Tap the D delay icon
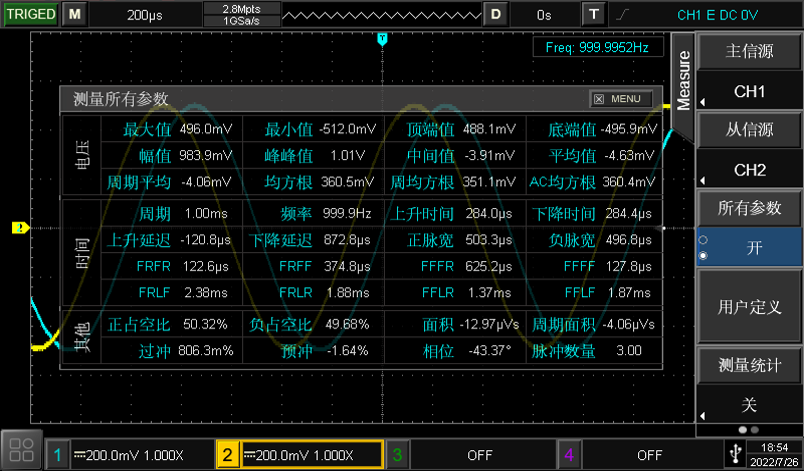Screen dimensions: 804x471 tap(495, 15)
